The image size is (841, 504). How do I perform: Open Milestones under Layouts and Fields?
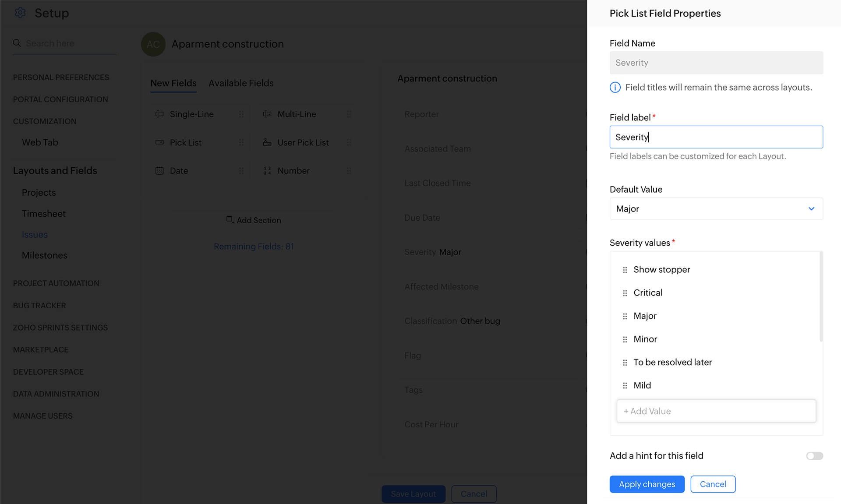click(44, 255)
